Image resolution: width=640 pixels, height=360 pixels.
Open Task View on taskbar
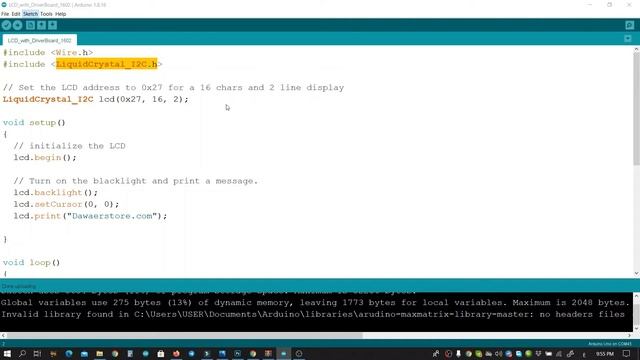[38, 353]
